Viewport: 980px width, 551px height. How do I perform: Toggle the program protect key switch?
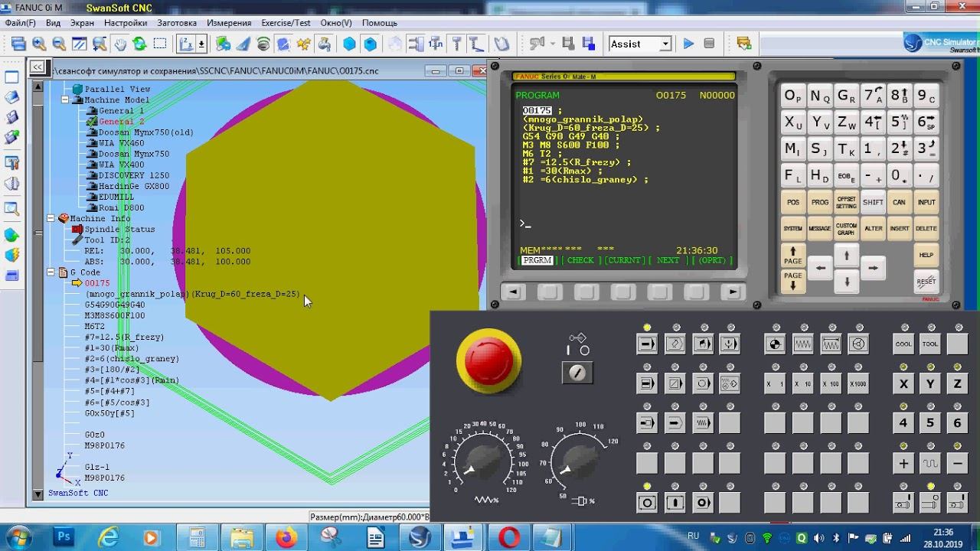tap(577, 373)
